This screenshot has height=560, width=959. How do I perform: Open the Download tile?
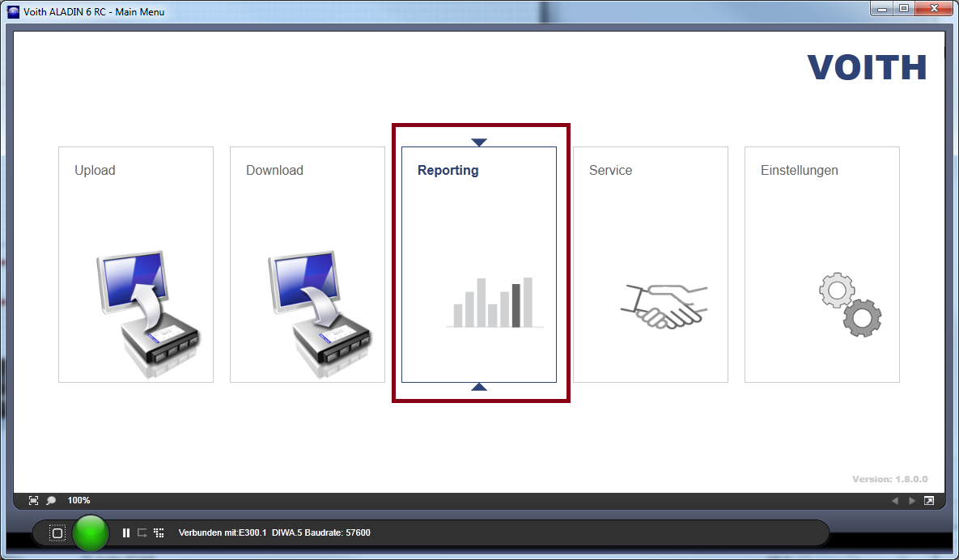point(307,264)
